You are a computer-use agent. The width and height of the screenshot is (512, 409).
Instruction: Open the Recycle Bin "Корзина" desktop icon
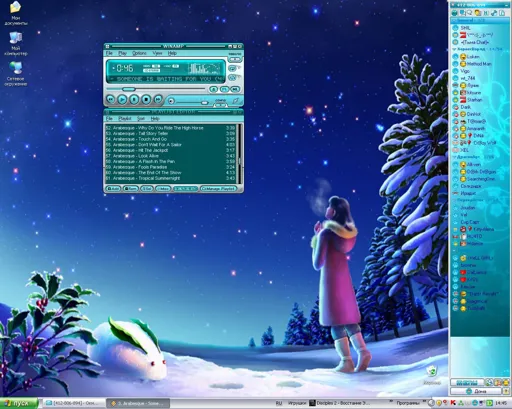coord(432,375)
